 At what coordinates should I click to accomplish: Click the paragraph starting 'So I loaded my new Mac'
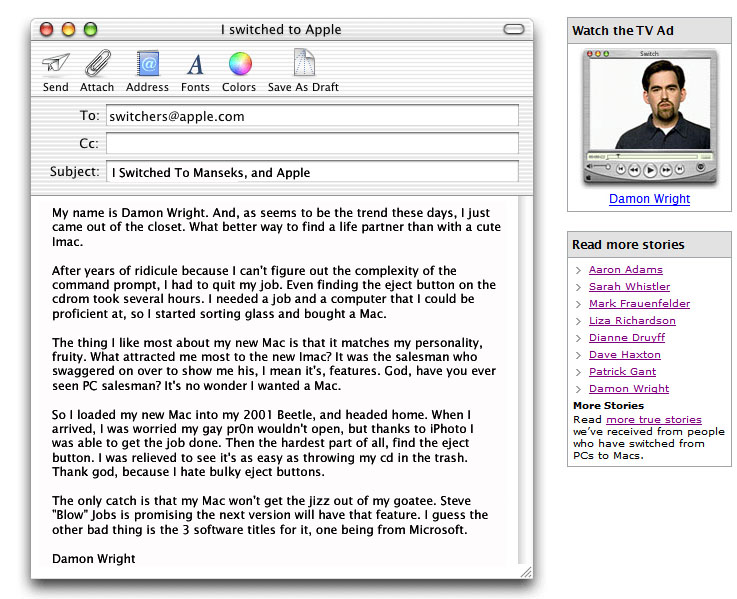tap(263, 443)
